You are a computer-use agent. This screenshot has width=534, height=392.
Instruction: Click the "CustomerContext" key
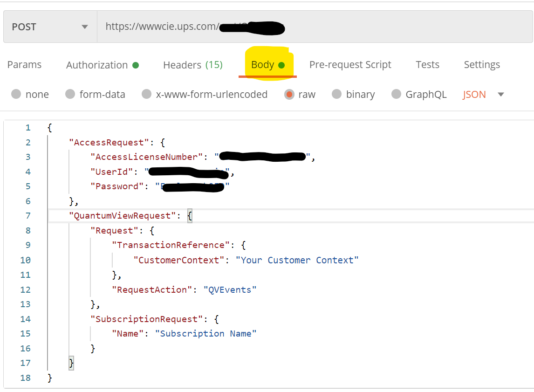tap(179, 260)
